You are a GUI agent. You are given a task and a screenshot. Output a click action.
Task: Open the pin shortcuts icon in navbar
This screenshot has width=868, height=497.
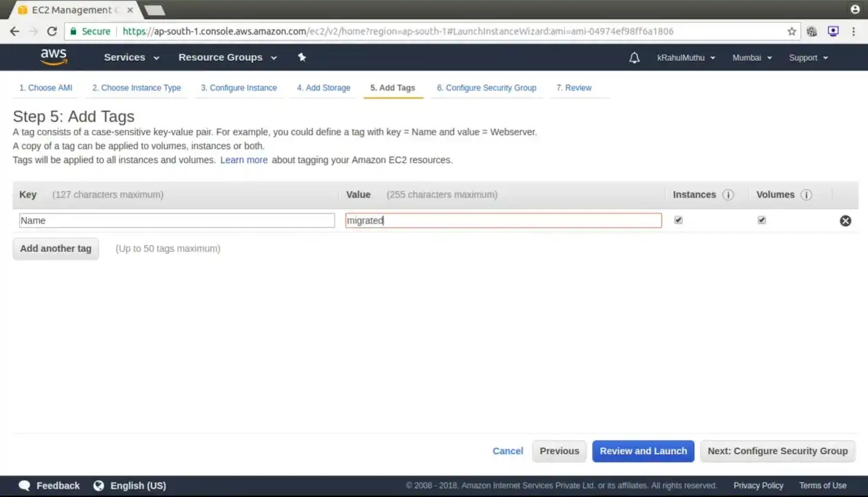(x=302, y=57)
